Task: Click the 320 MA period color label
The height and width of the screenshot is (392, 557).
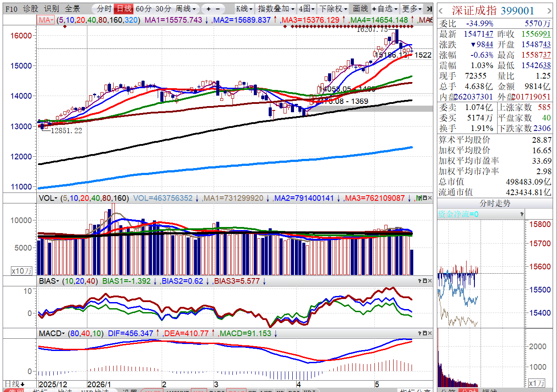Action: (x=131, y=20)
